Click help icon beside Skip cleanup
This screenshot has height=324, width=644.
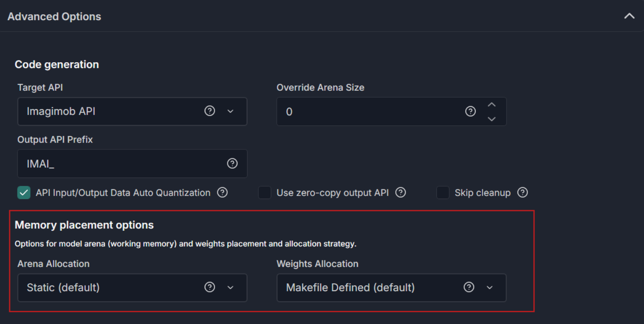point(522,192)
